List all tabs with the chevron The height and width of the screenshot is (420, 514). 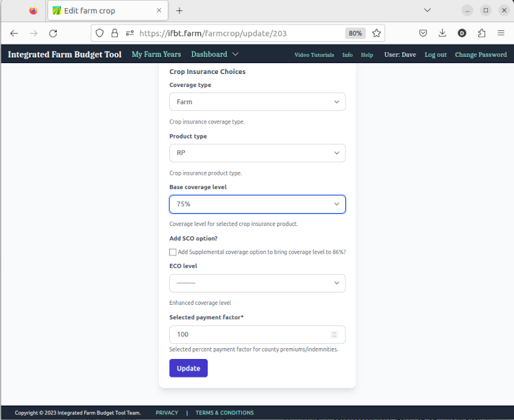[427, 10]
